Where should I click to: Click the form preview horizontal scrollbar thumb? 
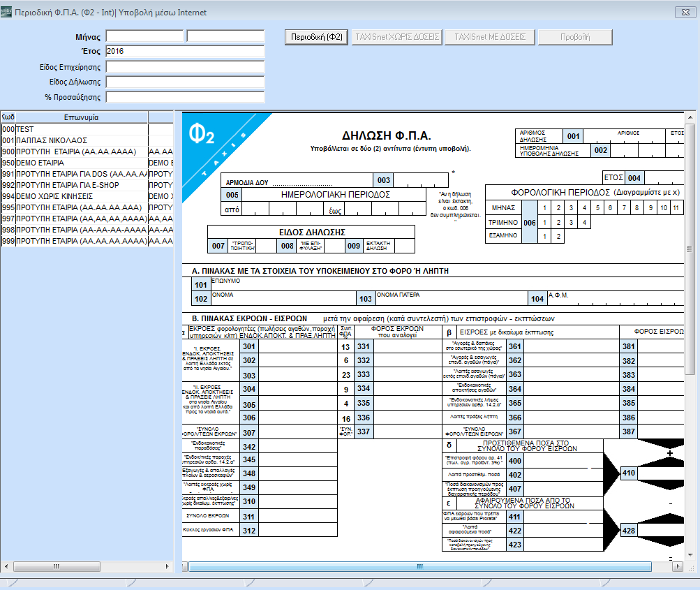419,566
